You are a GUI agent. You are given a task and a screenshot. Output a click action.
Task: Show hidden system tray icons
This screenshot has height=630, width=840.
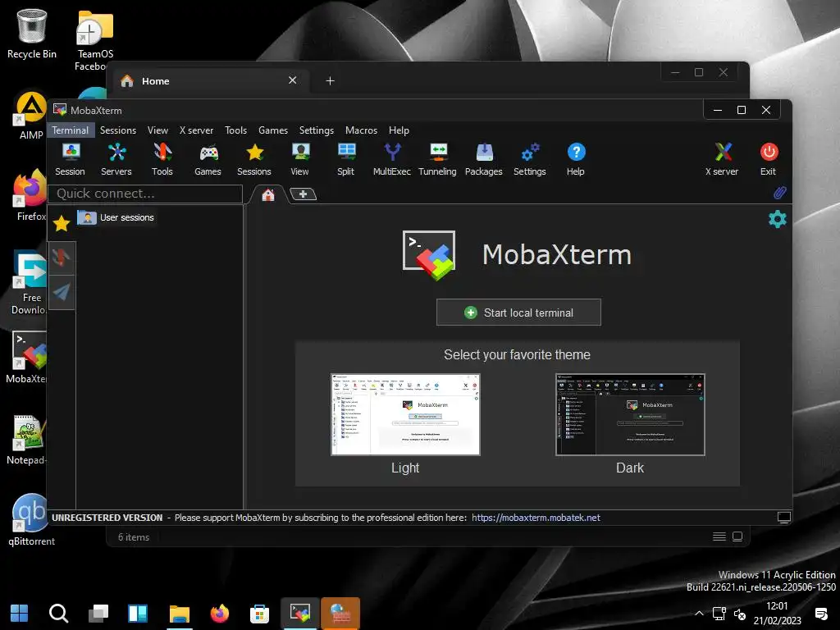point(699,614)
